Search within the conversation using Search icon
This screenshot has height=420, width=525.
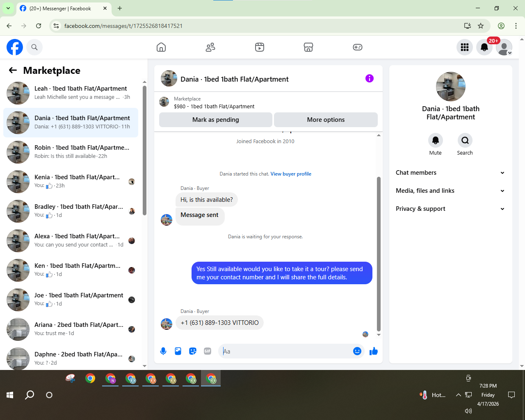(x=465, y=140)
